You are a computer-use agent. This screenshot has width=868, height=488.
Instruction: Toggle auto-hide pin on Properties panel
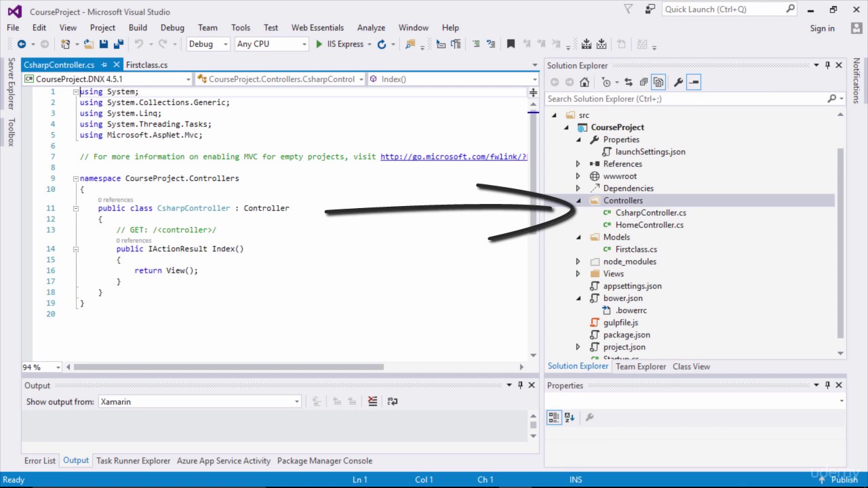coord(827,385)
